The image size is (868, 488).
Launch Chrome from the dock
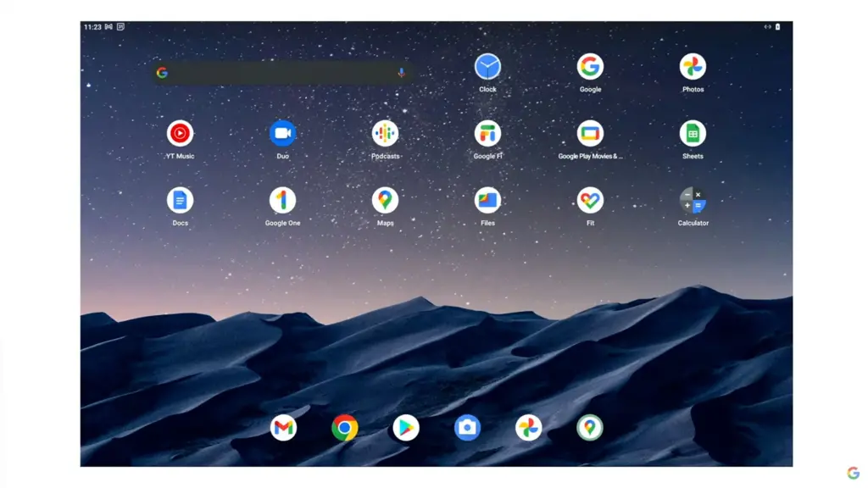pos(344,428)
